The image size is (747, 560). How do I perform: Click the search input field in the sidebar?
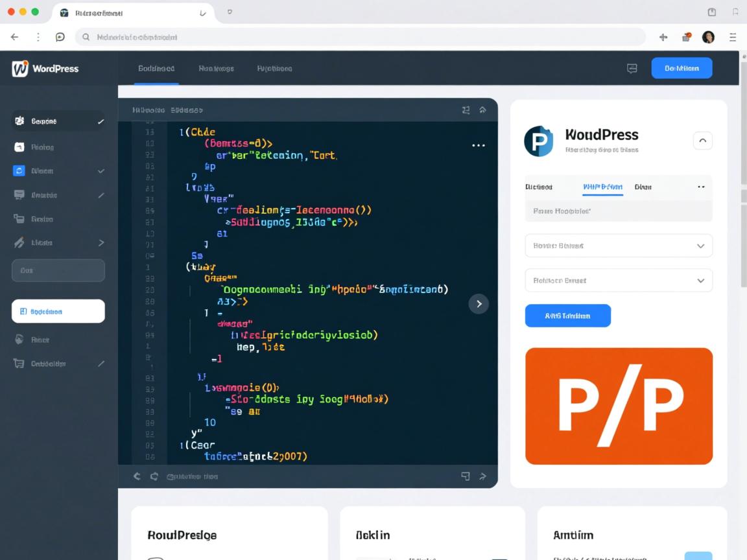click(58, 270)
